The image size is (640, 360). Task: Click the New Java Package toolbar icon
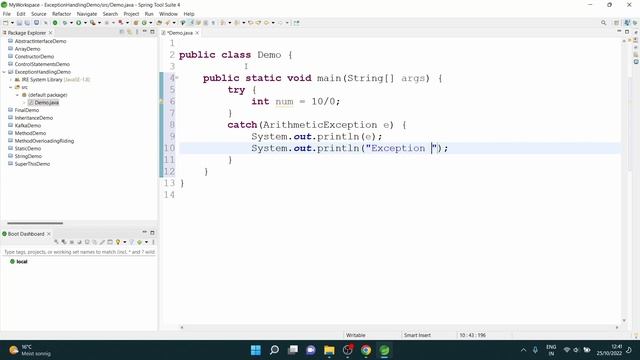click(136, 23)
